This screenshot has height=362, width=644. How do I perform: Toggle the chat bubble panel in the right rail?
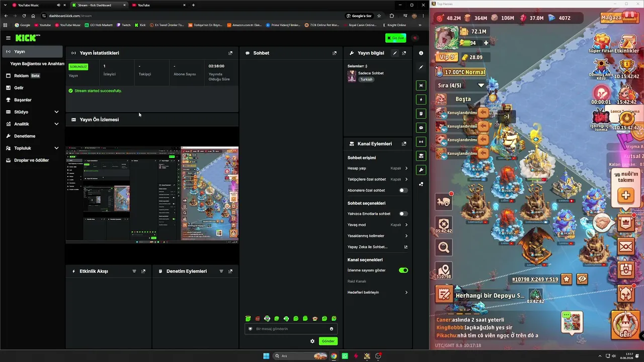(421, 128)
